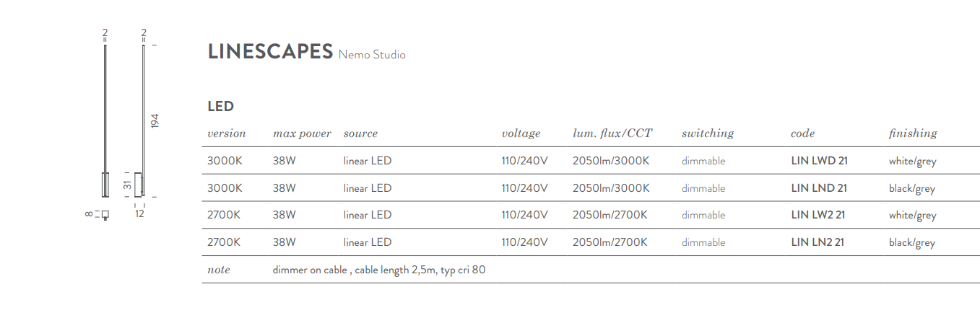Select the 31 base height dimension
Screen dimensions: 980x331
[x=129, y=185]
